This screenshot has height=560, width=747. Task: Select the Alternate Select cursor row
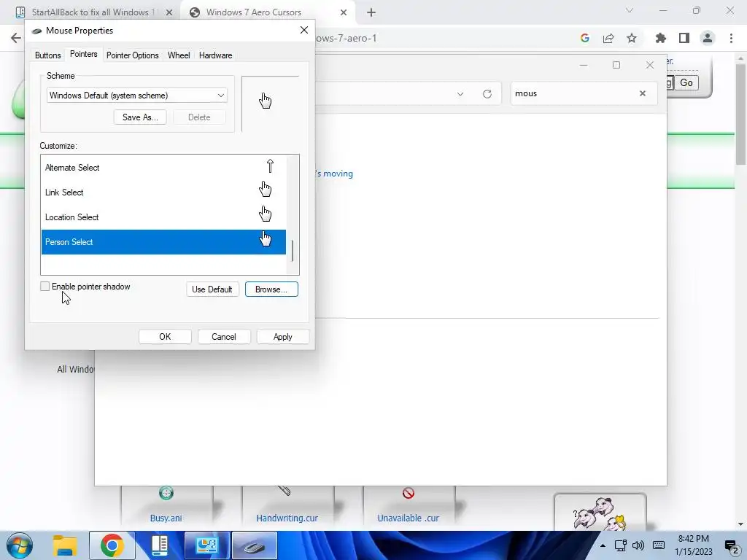coord(163,168)
